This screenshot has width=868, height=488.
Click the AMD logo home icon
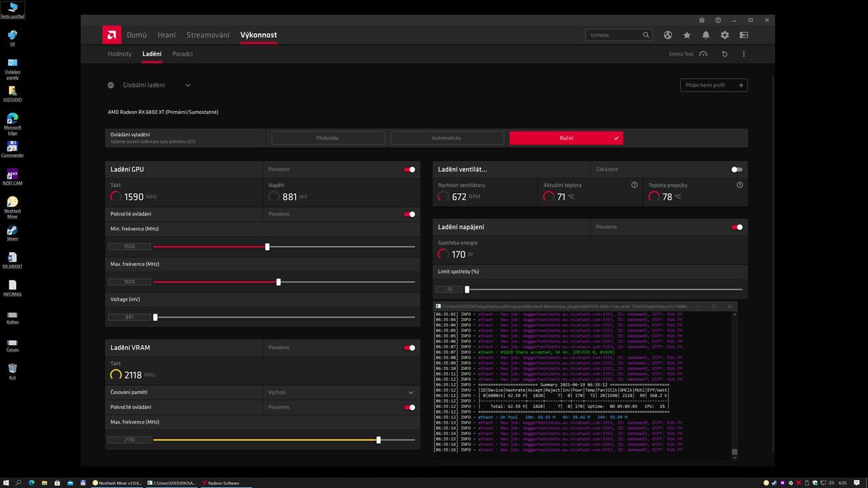click(x=112, y=35)
